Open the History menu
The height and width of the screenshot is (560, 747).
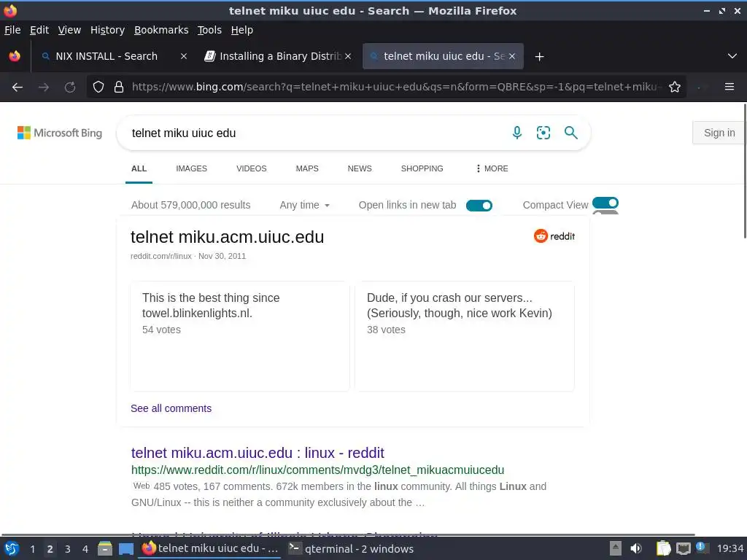click(x=108, y=30)
